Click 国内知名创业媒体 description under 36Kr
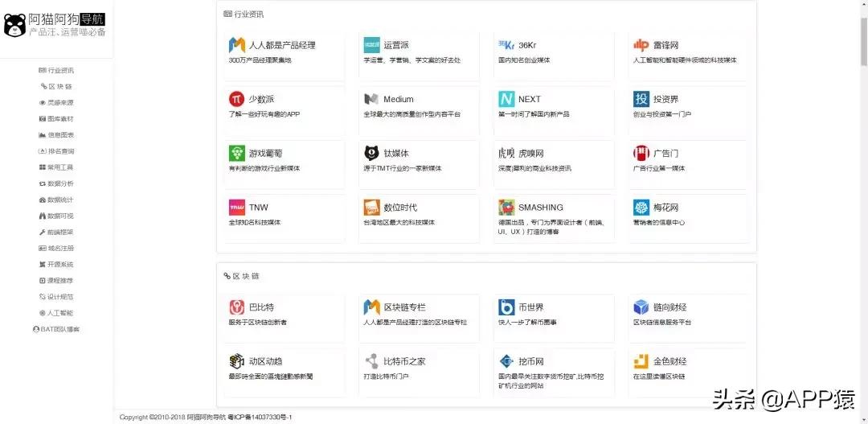Screen dimensions: 868x424 pos(524,60)
